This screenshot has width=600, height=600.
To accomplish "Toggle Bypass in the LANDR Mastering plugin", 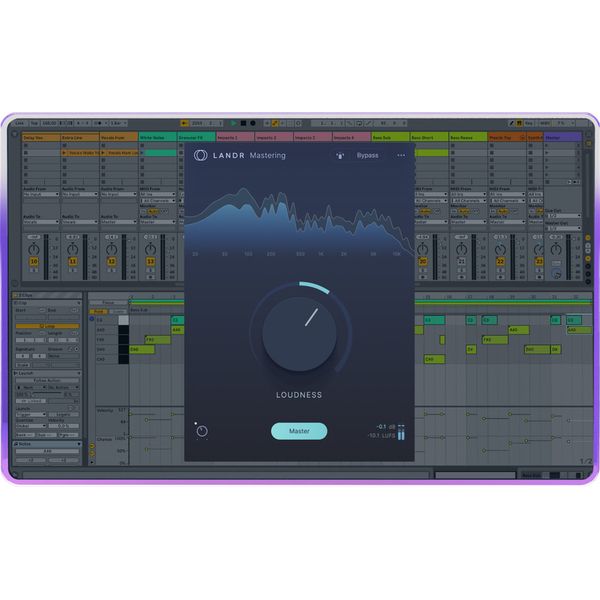I will point(367,155).
